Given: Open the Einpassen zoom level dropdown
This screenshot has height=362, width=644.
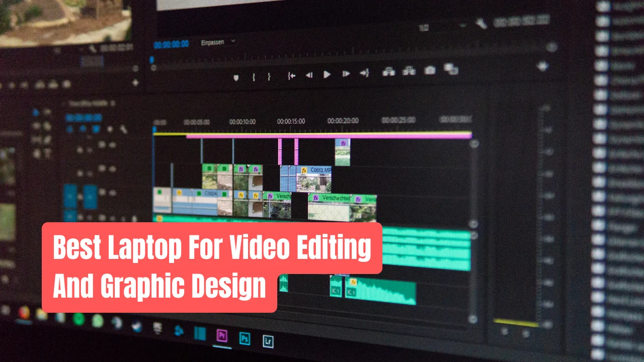Looking at the screenshot, I should tap(216, 42).
